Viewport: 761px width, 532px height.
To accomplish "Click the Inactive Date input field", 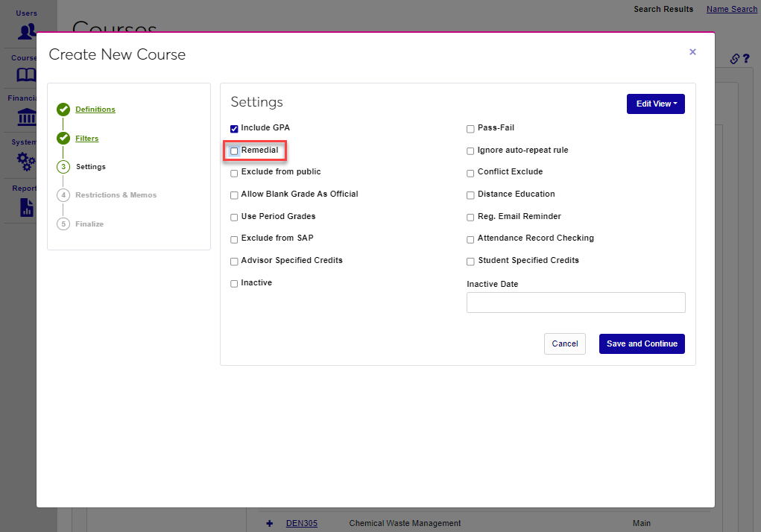I will pyautogui.click(x=575, y=302).
